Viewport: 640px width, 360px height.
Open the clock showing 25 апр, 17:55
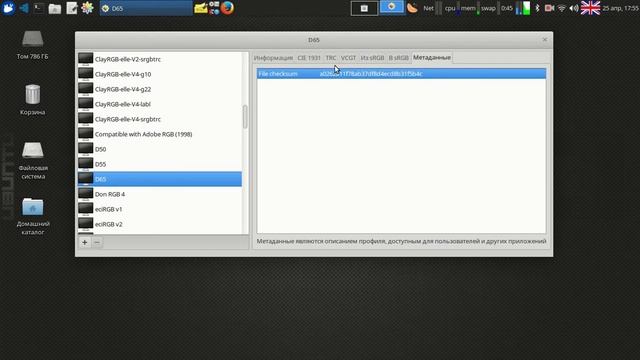[620, 8]
